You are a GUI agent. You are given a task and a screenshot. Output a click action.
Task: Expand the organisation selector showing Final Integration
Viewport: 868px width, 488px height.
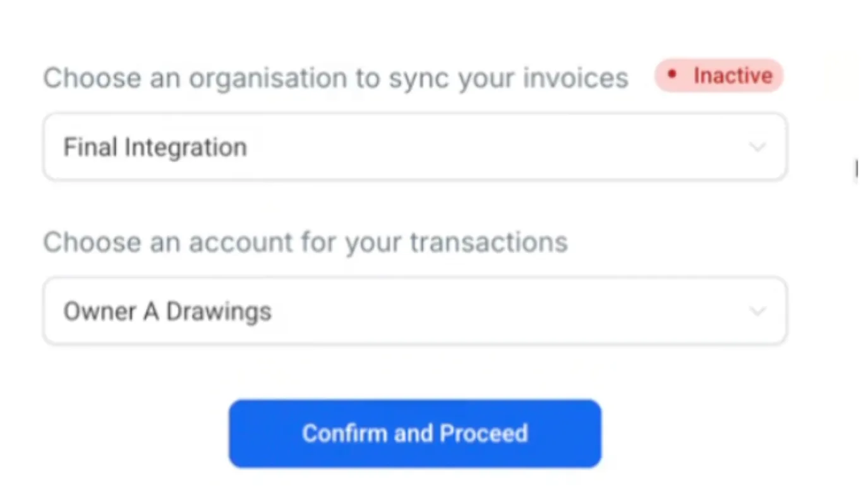pos(414,147)
